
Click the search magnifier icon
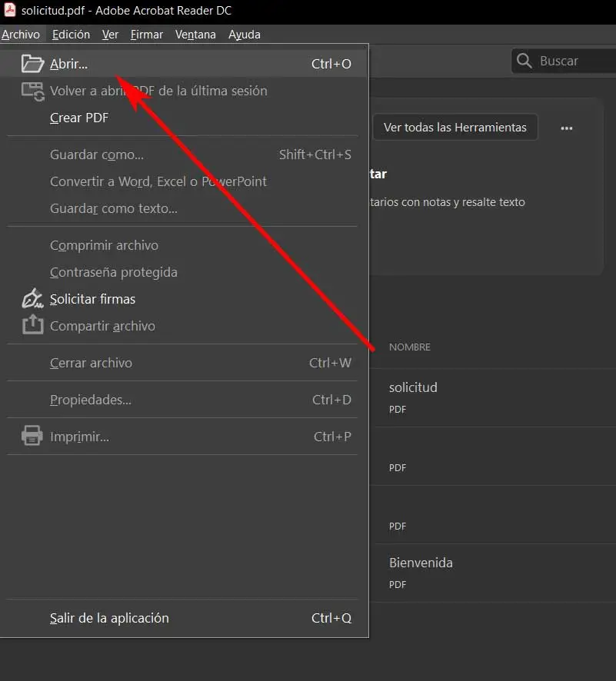point(524,61)
